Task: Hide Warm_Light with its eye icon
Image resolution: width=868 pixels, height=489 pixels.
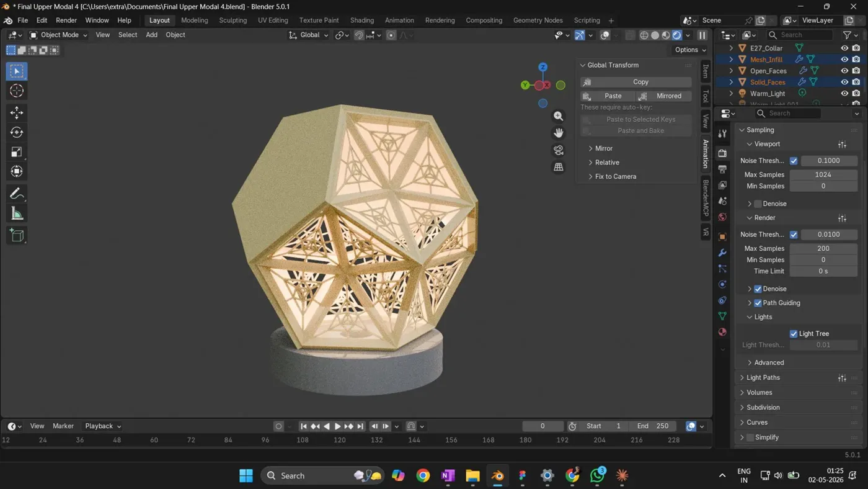Action: pyautogui.click(x=844, y=94)
